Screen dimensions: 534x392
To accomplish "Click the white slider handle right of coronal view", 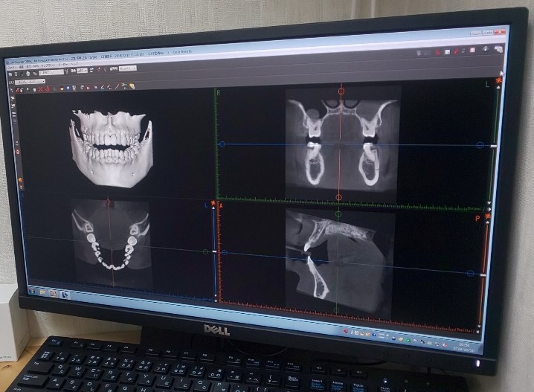I will 493,147.
